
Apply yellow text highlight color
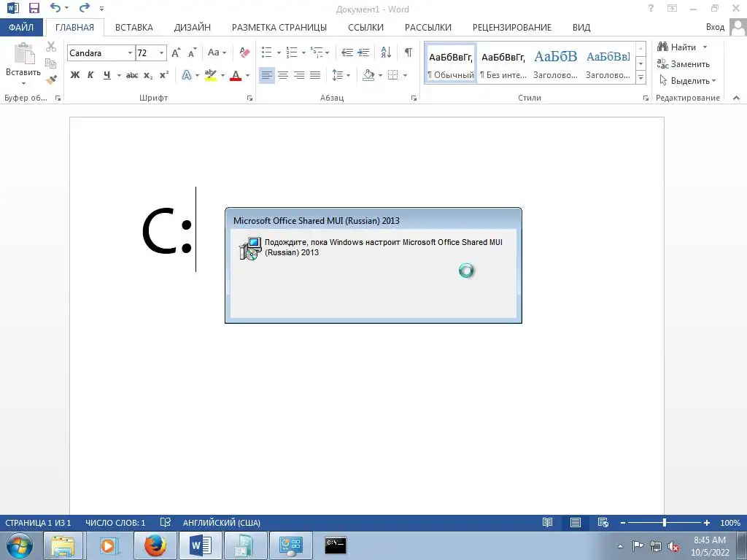[x=211, y=75]
